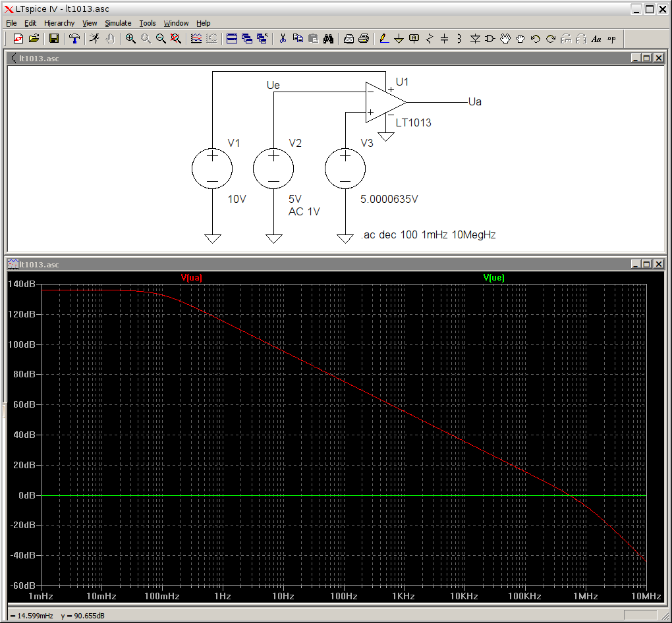
Task: Click the V3 voltage source symbol
Action: click(345, 169)
